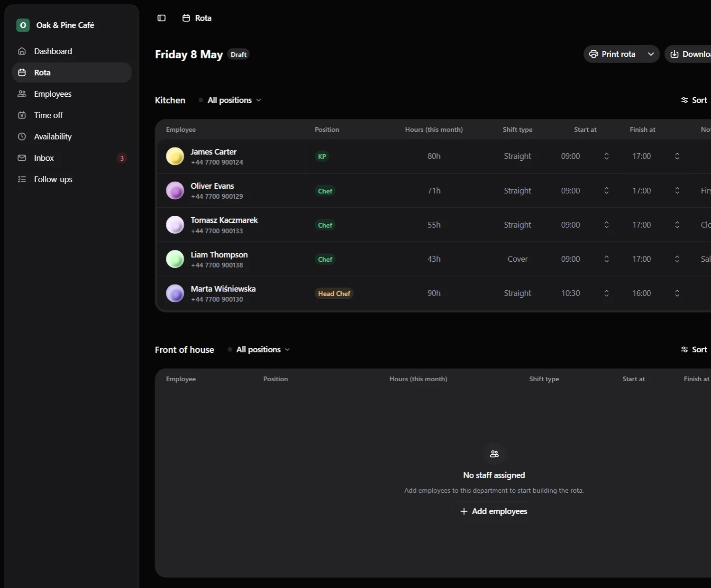Open Availability in the sidebar

click(72, 137)
